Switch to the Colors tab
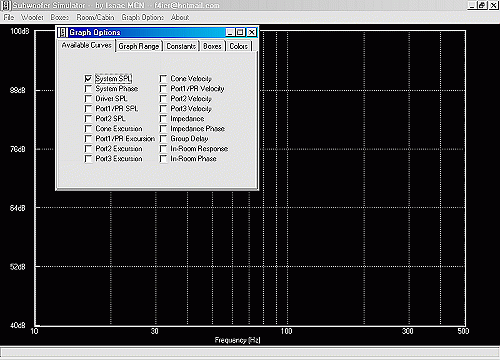 click(239, 46)
